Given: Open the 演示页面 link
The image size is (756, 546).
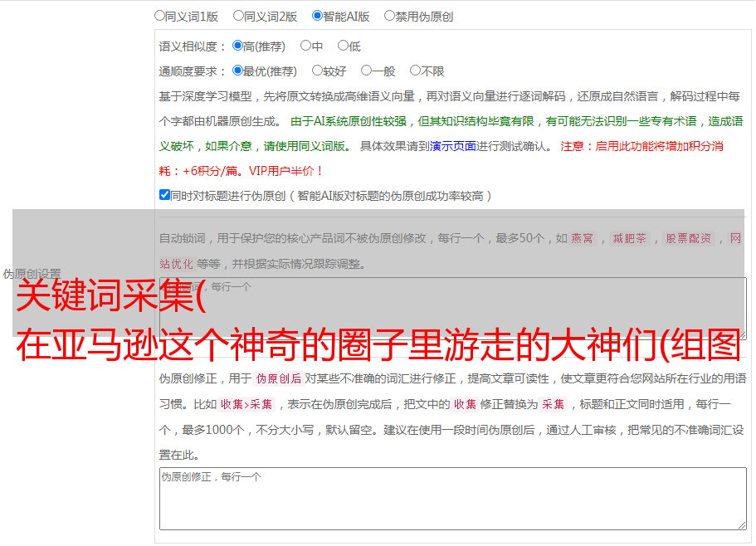Looking at the screenshot, I should (x=453, y=146).
